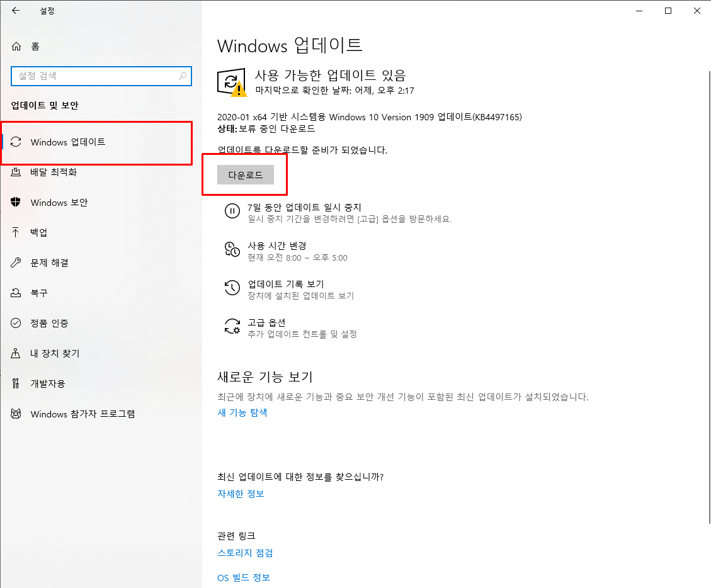Image resolution: width=711 pixels, height=588 pixels.
Task: Focus the 설정 검색 search field
Action: [101, 76]
